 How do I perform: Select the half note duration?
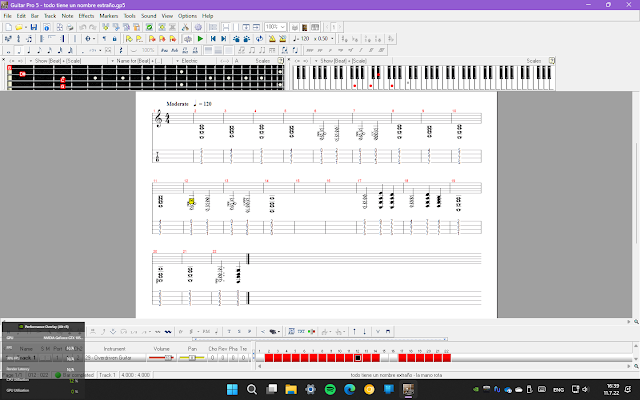click(x=19, y=50)
